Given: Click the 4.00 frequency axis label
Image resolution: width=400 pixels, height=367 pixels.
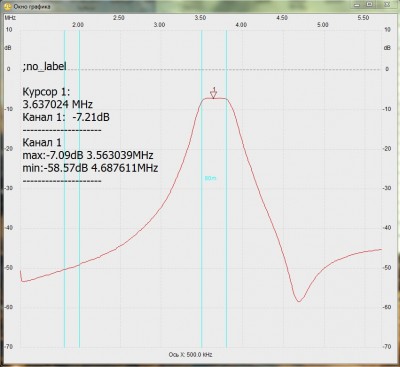Looking at the screenshot, I should [x=241, y=25].
